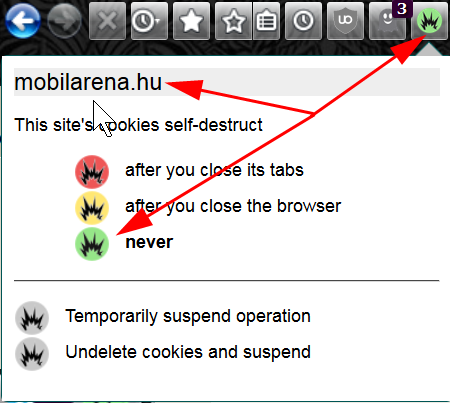Toggle the green Self-Destructing Cookies toolbar icon
The height and width of the screenshot is (403, 450).
pyautogui.click(x=429, y=21)
